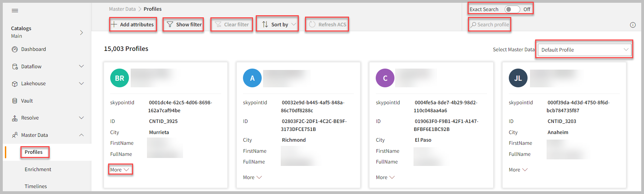Collapse the Master Data section chevron
Viewport: 644px width, 194px height.
pyautogui.click(x=81, y=135)
